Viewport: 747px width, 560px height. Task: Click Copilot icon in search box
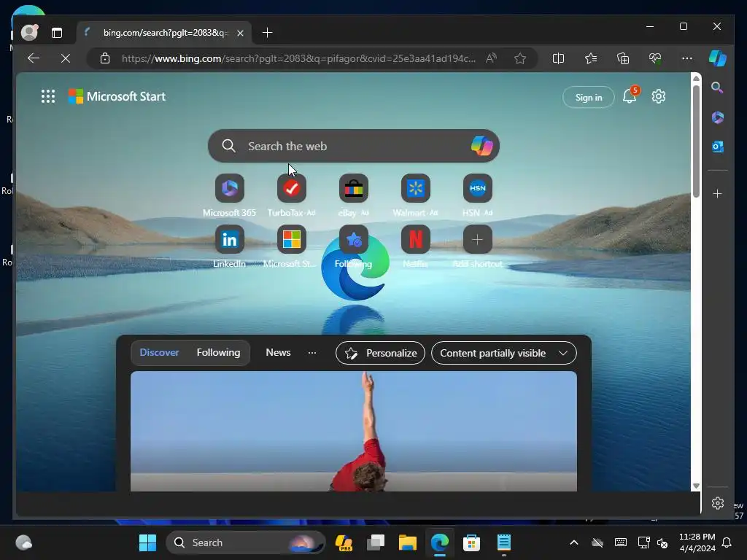481,146
